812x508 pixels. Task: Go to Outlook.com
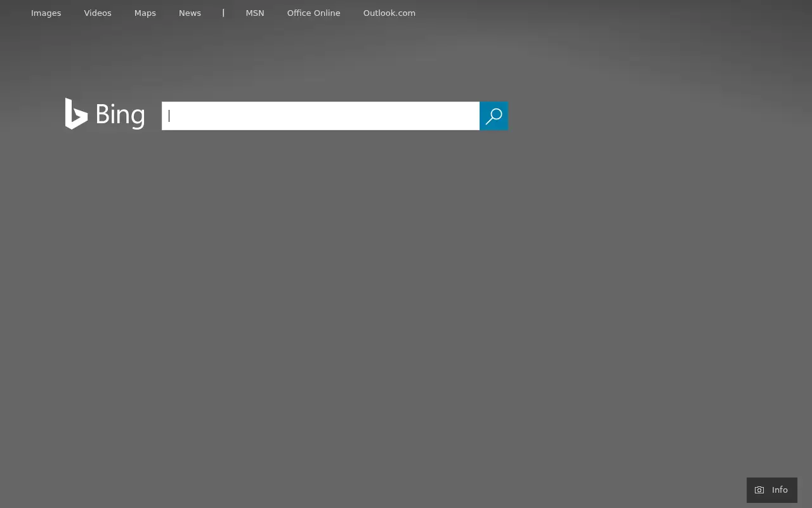pos(390,13)
